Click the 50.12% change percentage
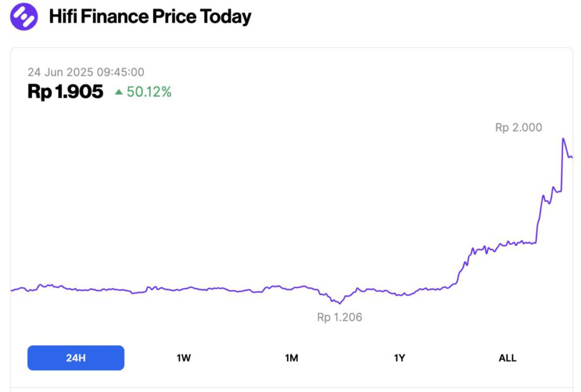Screen dimensions: 581x392 pyautogui.click(x=149, y=91)
